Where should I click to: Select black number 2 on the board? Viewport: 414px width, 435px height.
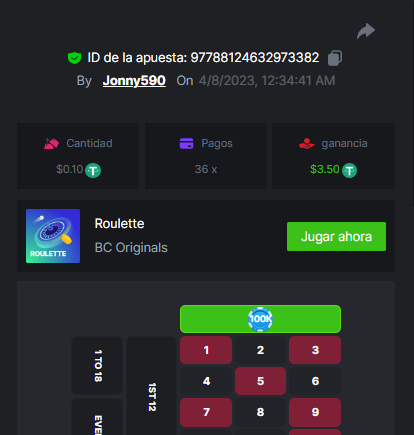click(260, 350)
